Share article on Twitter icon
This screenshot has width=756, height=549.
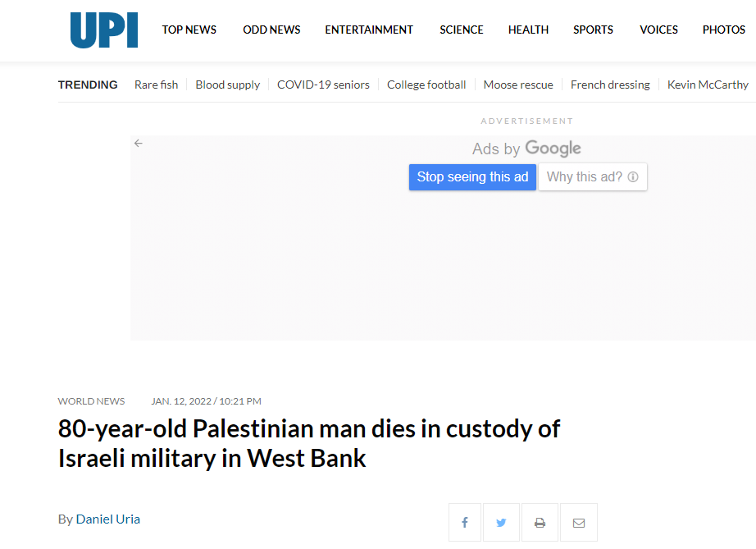[502, 523]
